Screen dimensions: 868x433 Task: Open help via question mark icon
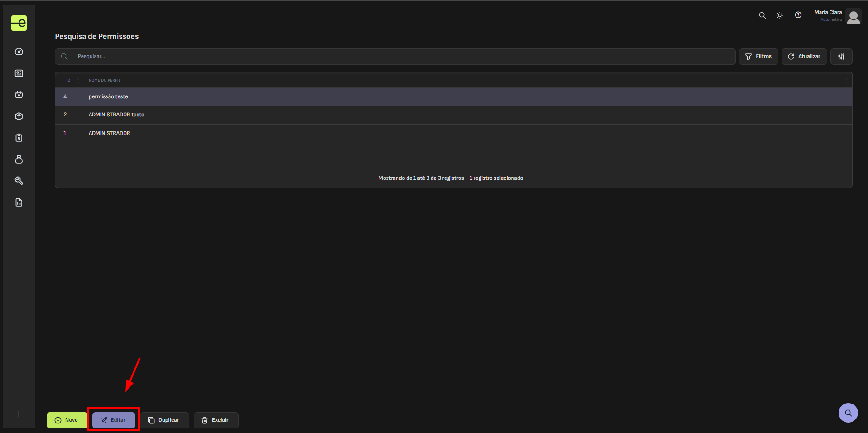click(x=798, y=15)
